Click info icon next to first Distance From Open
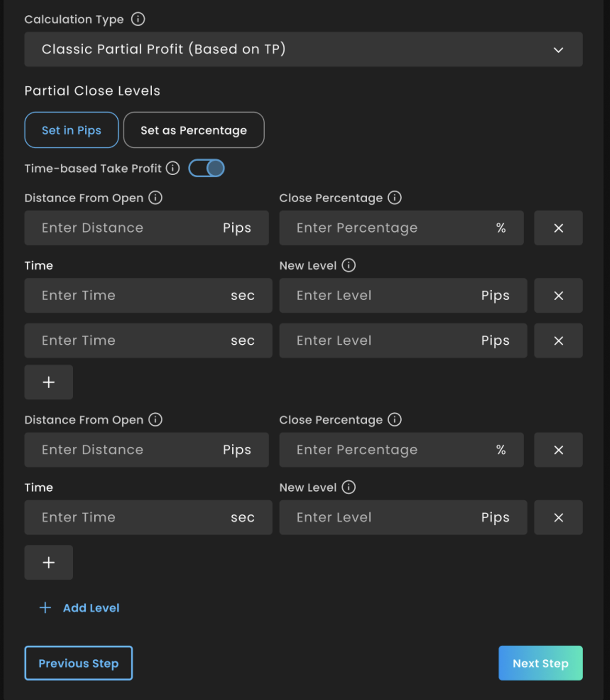The image size is (610, 700). point(155,198)
